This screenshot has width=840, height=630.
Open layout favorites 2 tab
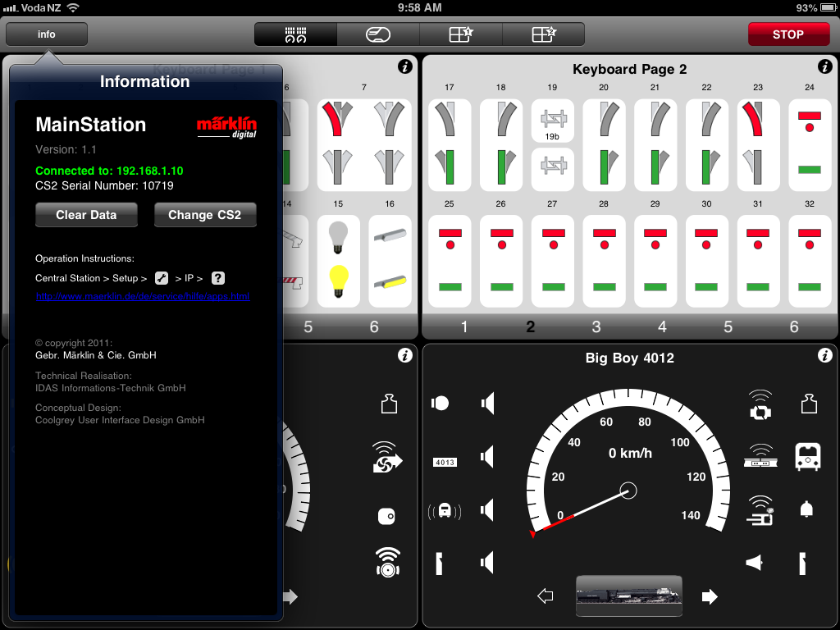(x=543, y=34)
